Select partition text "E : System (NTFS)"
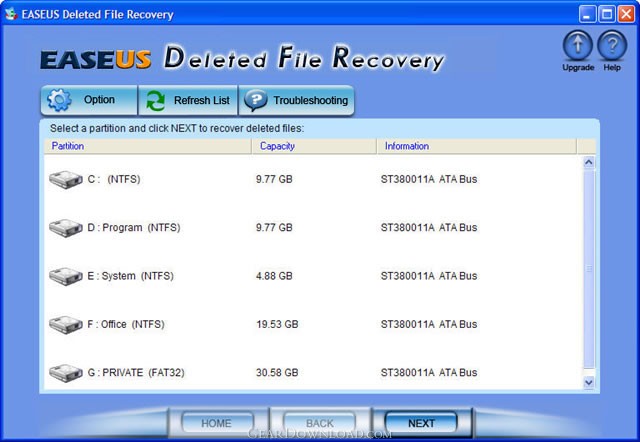Viewport: 640px width, 442px height. coord(131,276)
